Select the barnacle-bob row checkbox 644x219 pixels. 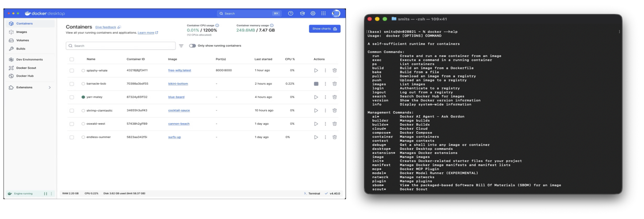(72, 84)
